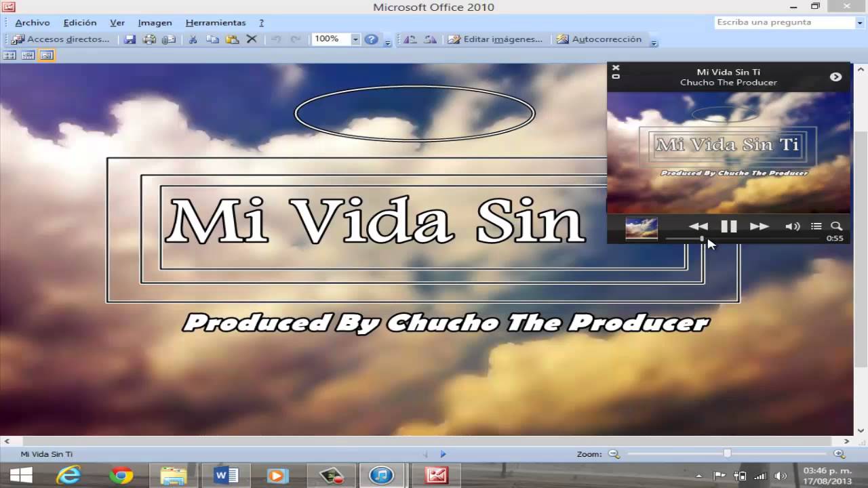Open the Windows Start button

coord(21,476)
